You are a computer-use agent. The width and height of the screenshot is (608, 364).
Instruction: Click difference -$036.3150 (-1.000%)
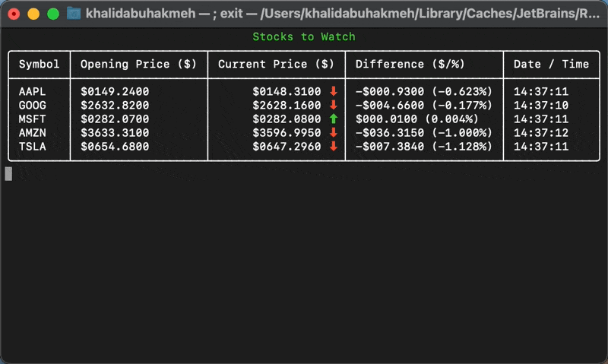(x=424, y=132)
